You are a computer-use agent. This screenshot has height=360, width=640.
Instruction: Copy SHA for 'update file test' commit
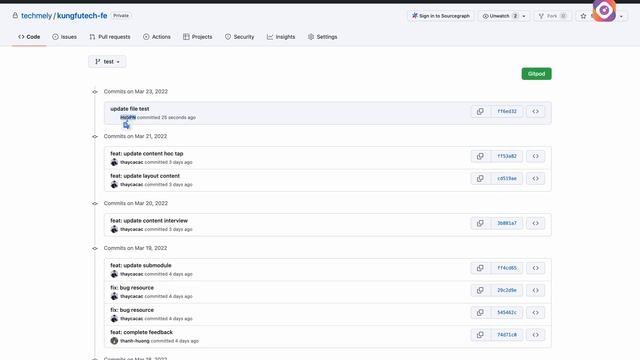point(480,111)
